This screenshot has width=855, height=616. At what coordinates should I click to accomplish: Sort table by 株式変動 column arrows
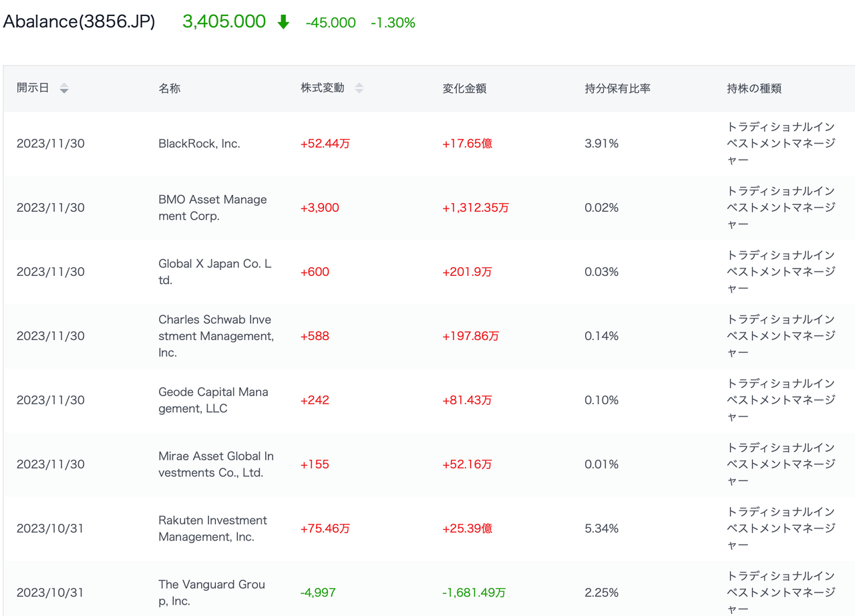[x=359, y=88]
